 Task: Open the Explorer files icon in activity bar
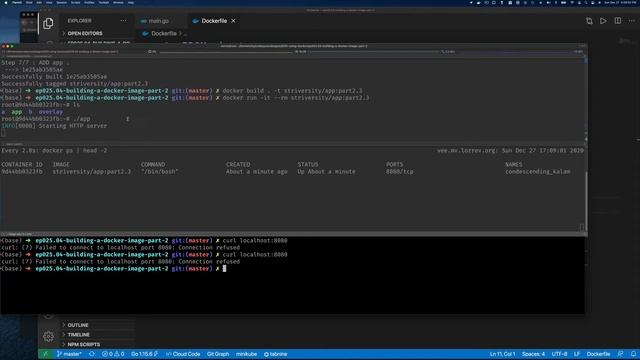[x=48, y=24]
